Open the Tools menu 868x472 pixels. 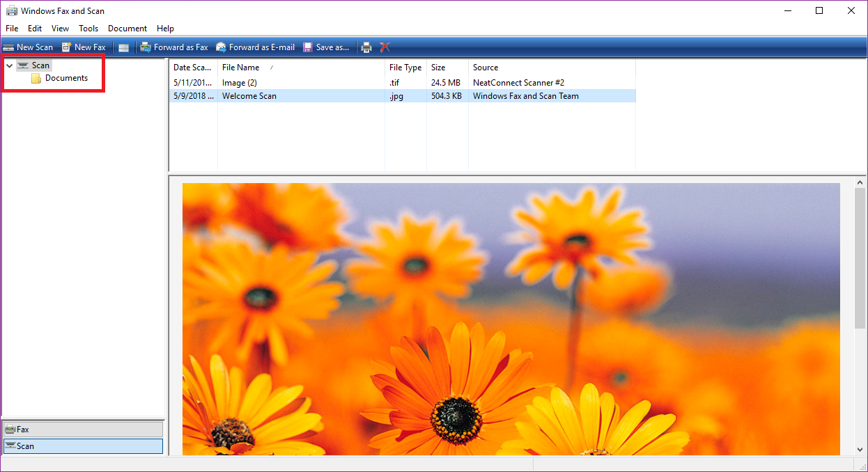tap(88, 29)
